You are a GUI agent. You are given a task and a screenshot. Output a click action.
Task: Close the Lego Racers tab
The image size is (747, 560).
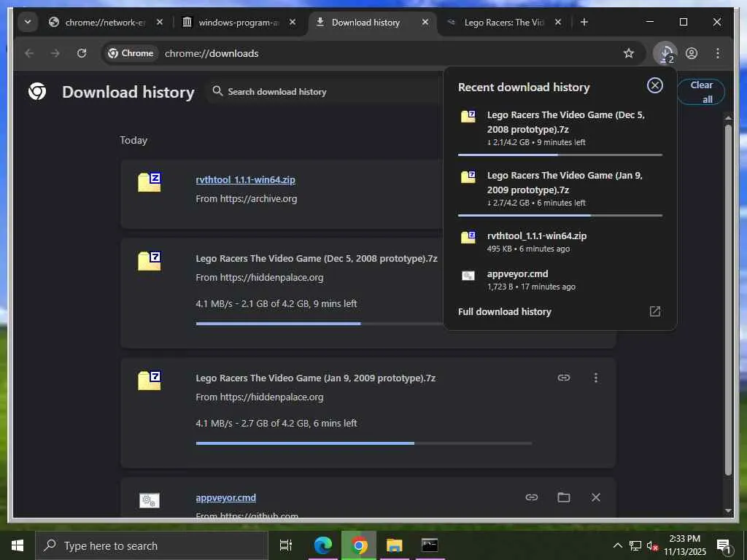[558, 22]
